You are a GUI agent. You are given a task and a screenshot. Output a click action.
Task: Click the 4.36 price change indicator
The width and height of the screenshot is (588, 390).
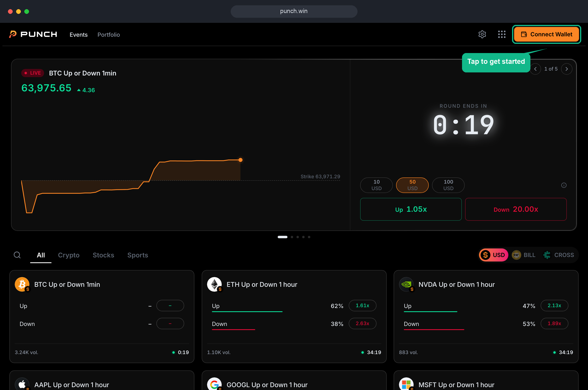(86, 90)
